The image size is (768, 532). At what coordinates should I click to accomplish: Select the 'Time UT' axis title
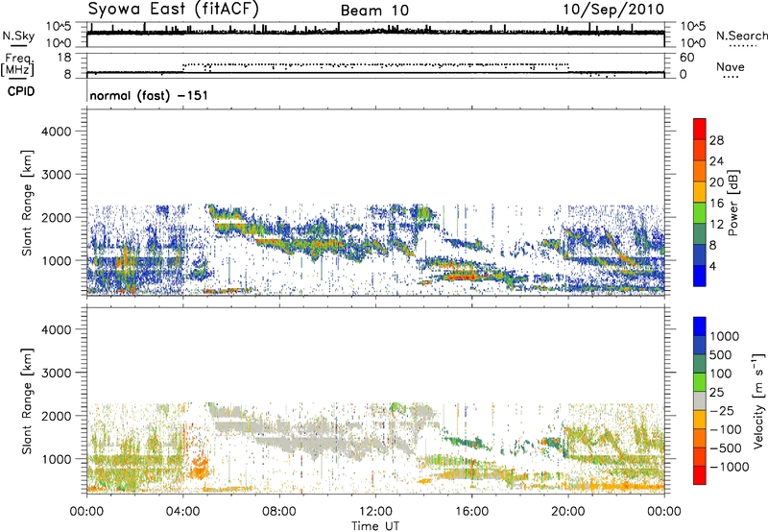375,526
